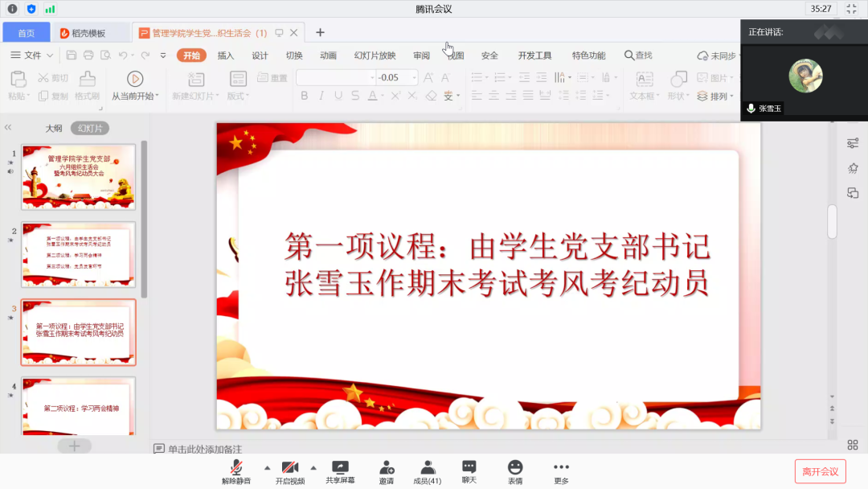Image resolution: width=868 pixels, height=489 pixels.
Task: Switch to the 幻灯片放映 ribbon tab
Action: 374,55
